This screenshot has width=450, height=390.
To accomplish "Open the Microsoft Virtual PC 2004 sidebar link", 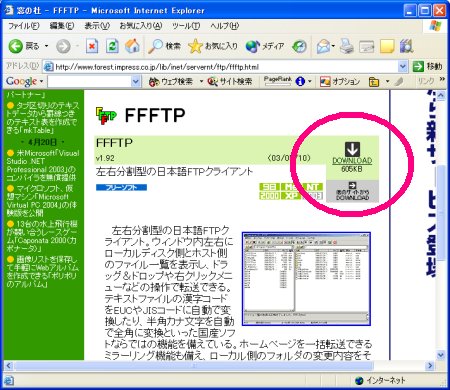I will 41,201.
